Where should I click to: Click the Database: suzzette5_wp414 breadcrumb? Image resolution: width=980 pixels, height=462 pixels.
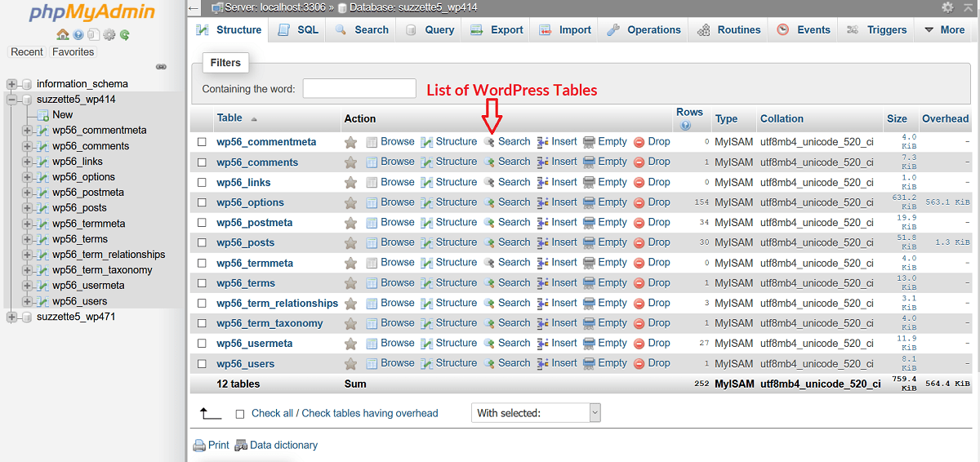(x=413, y=7)
